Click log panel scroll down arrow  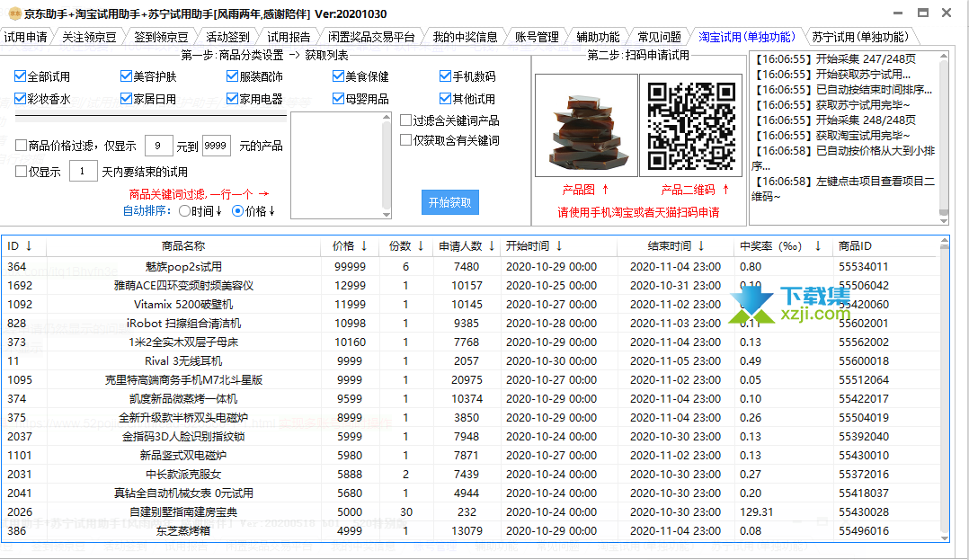[943, 220]
